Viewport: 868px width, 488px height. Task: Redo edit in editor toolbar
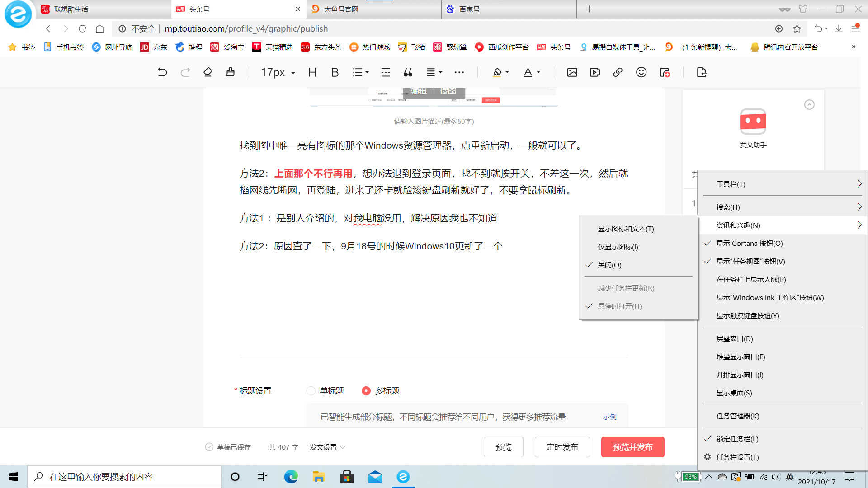coord(185,72)
